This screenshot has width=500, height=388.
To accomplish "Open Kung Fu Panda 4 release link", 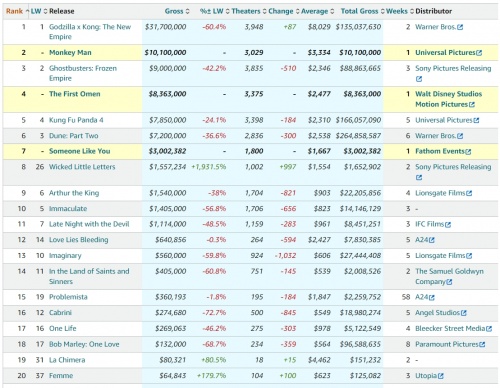I will [76, 120].
